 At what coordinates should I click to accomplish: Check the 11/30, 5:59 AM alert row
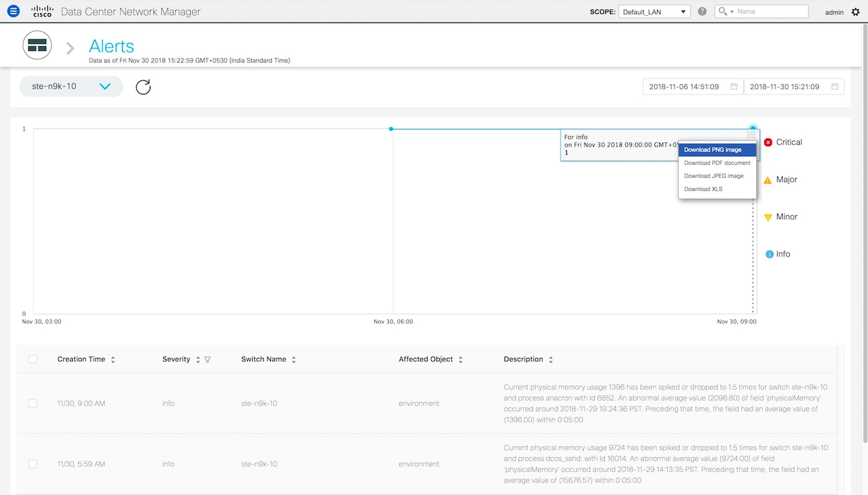tap(33, 464)
